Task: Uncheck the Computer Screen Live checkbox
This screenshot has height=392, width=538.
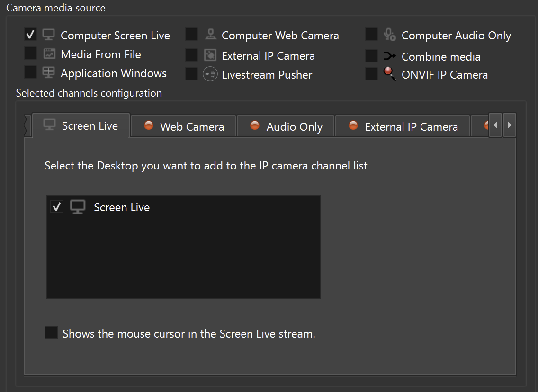Action: 30,35
